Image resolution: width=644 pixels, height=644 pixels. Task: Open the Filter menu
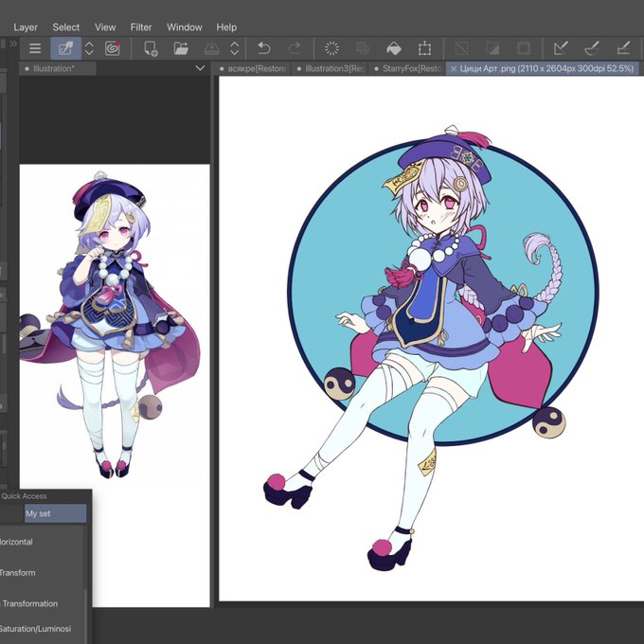click(141, 27)
